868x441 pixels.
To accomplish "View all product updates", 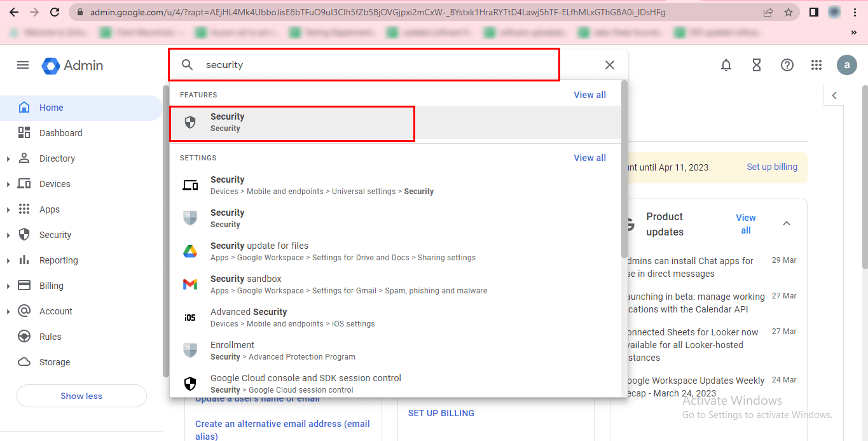I will coord(746,224).
